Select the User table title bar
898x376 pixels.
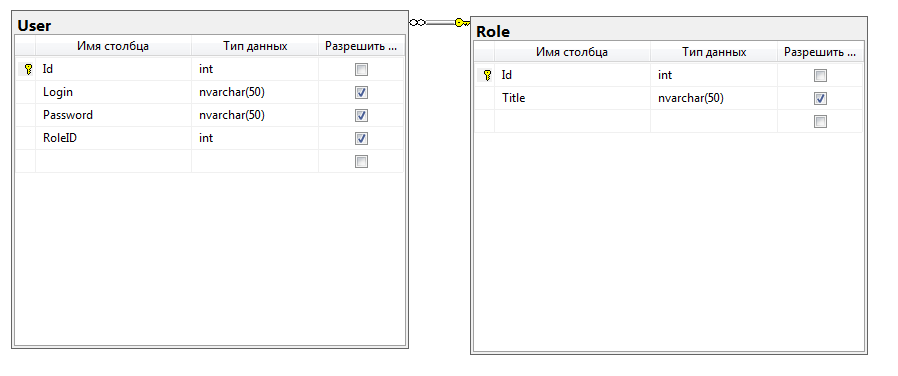coord(210,25)
